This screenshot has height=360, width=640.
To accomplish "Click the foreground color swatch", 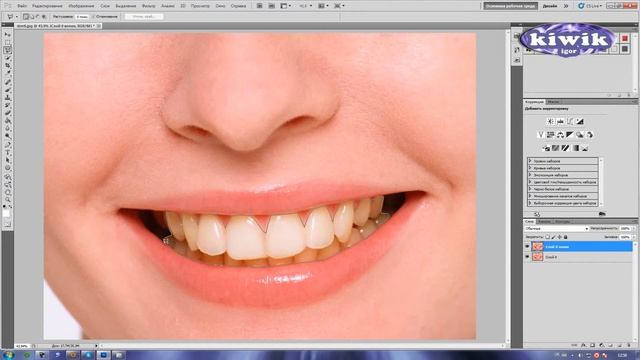I will [7, 213].
